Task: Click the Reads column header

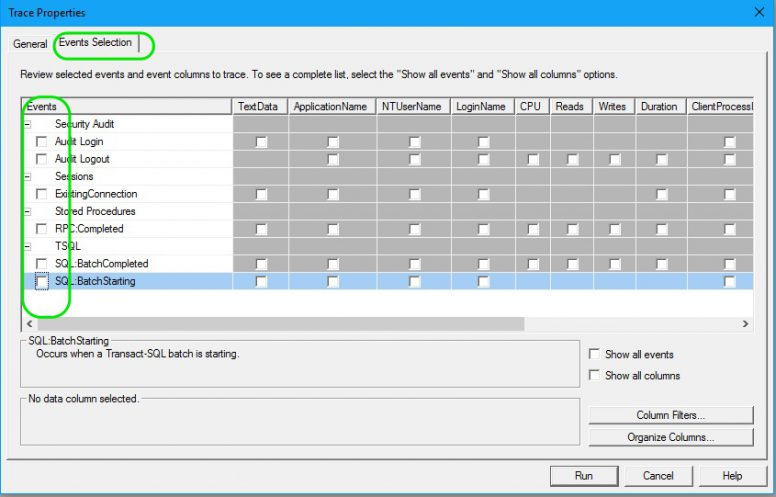Action: (x=572, y=106)
